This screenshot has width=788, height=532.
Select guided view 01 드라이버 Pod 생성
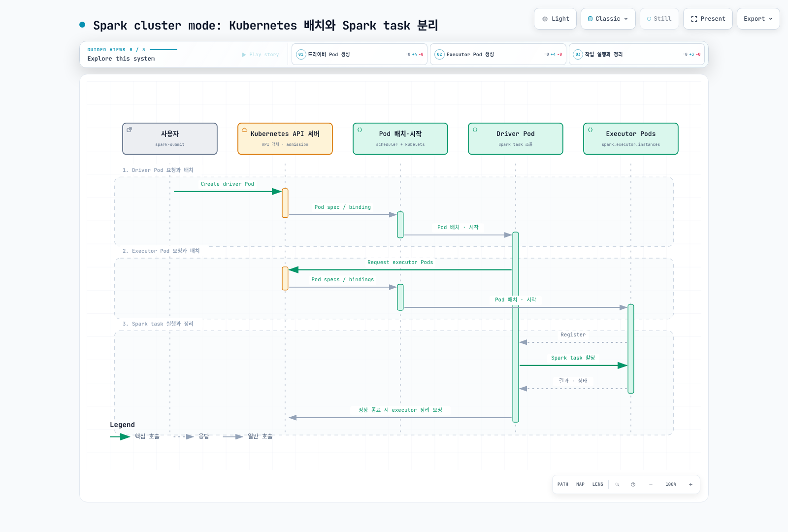360,54
